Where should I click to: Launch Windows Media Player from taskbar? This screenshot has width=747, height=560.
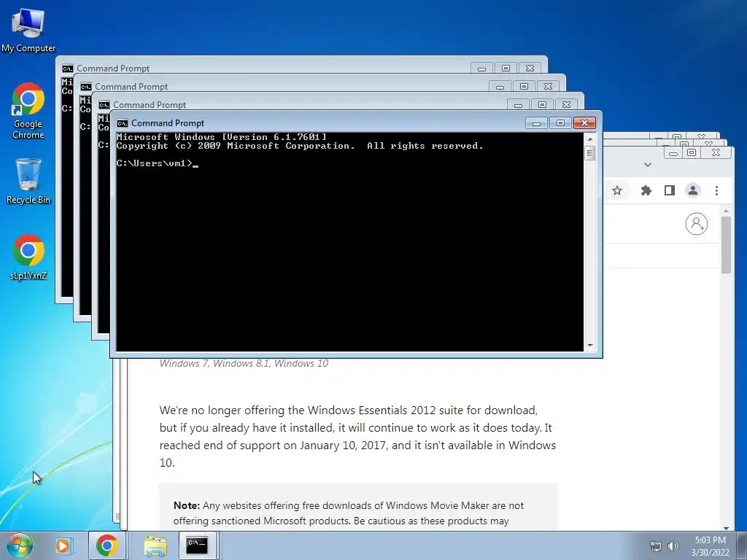pos(63,545)
